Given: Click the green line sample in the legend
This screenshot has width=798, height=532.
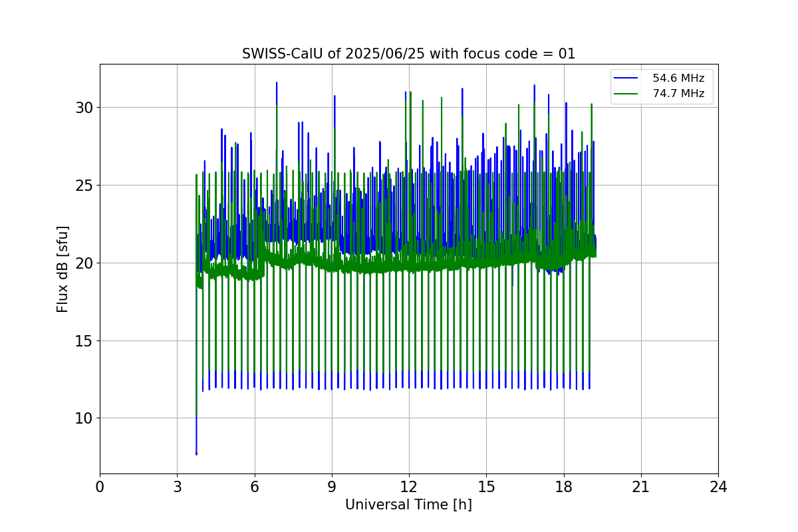Looking at the screenshot, I should click(x=627, y=94).
